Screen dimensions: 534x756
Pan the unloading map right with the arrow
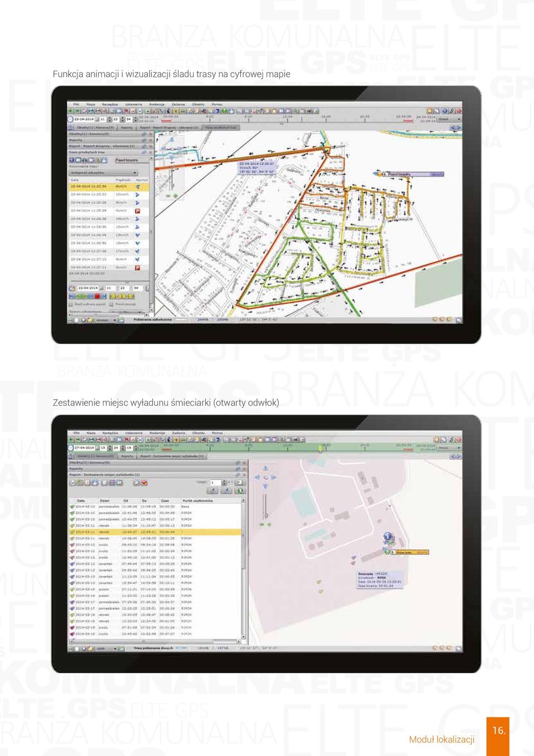point(274,478)
